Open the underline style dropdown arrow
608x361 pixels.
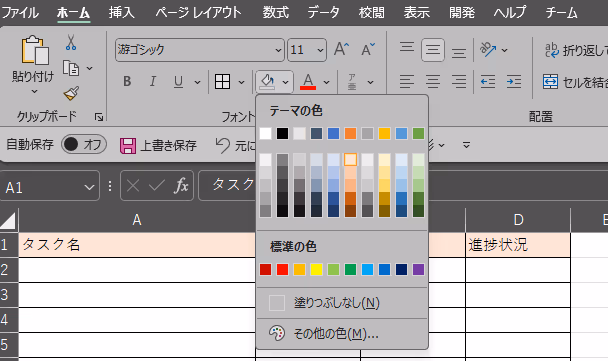pos(197,82)
